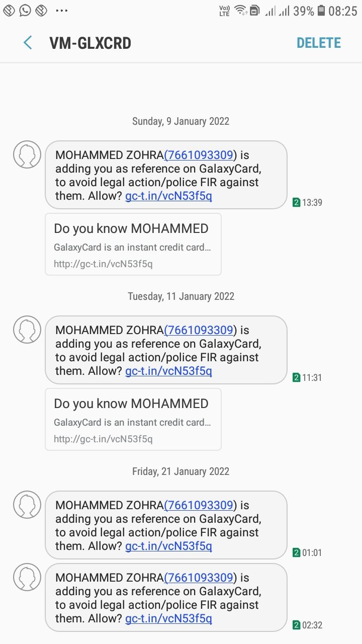Tap the 9 January message contact avatar

27,154
